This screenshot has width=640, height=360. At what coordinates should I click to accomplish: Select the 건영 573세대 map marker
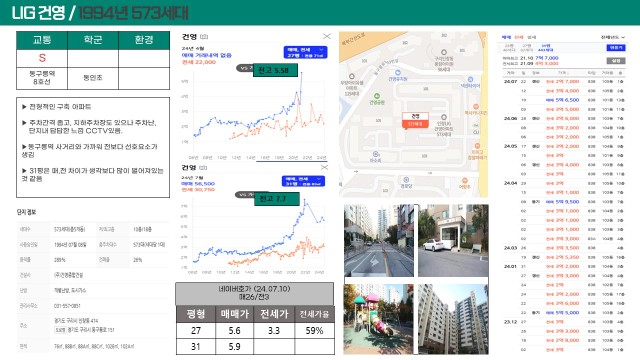click(415, 120)
